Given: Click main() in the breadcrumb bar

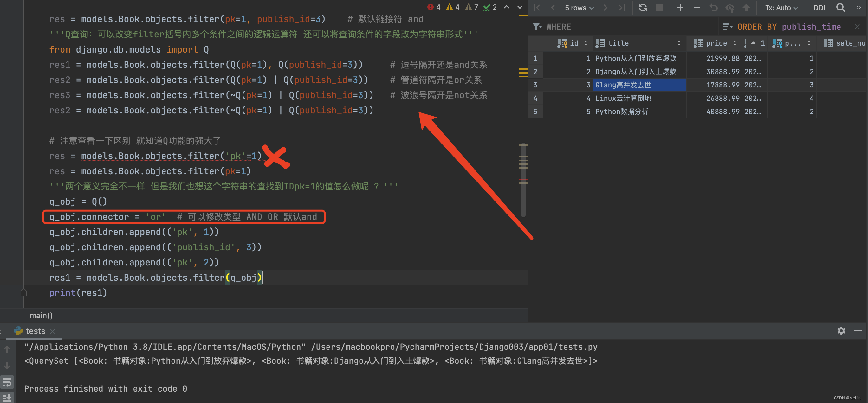Looking at the screenshot, I should click(41, 316).
